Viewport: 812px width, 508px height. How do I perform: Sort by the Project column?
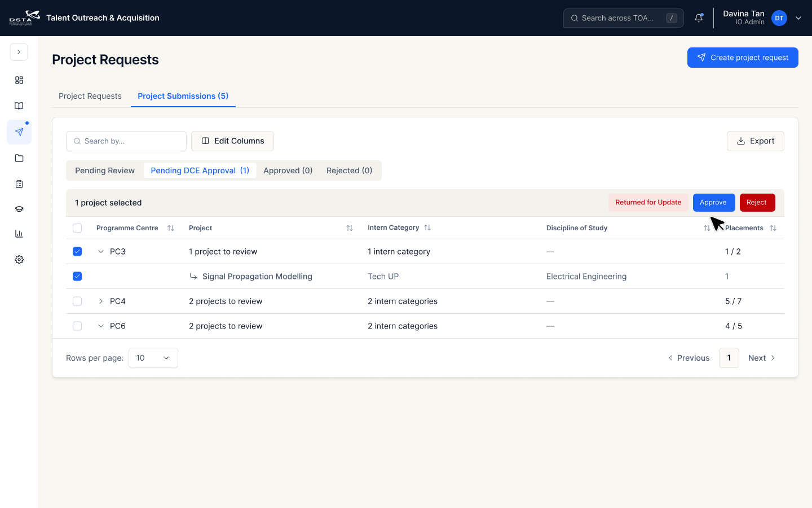click(x=350, y=228)
